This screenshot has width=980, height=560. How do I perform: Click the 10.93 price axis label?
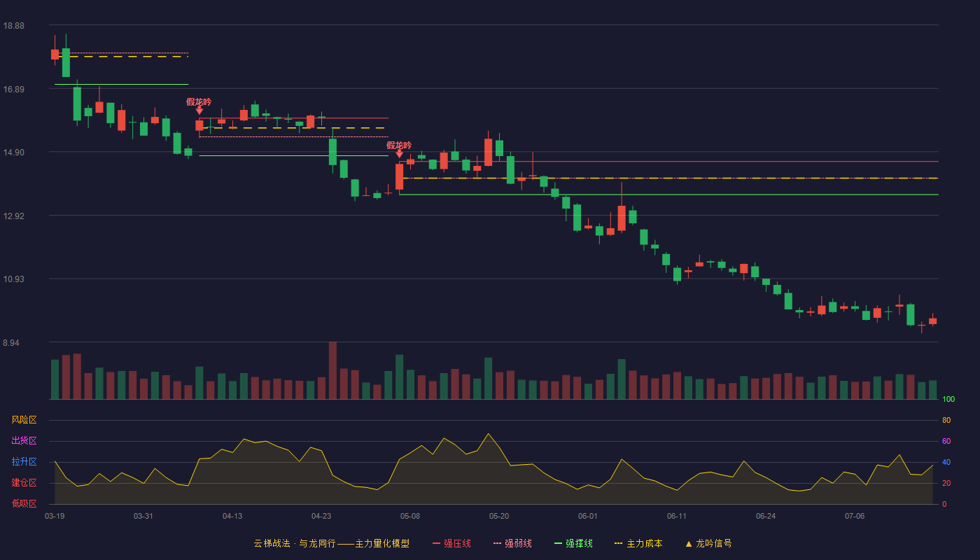[13, 279]
